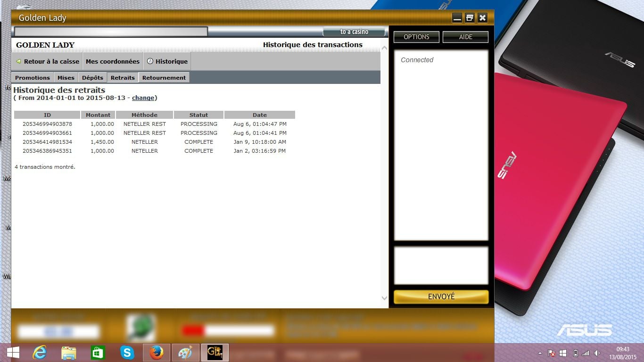644x362 pixels.
Task: Switch to the Retournement tab
Action: 164,78
